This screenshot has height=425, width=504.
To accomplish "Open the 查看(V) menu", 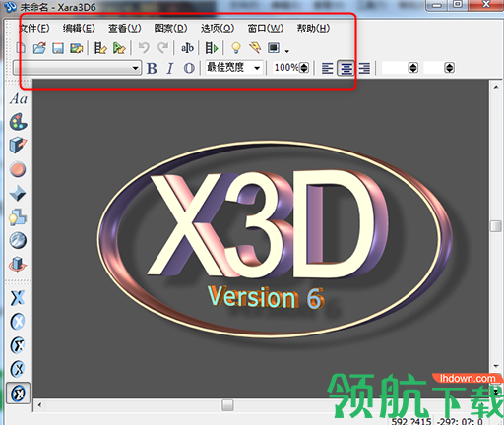I will point(125,29).
